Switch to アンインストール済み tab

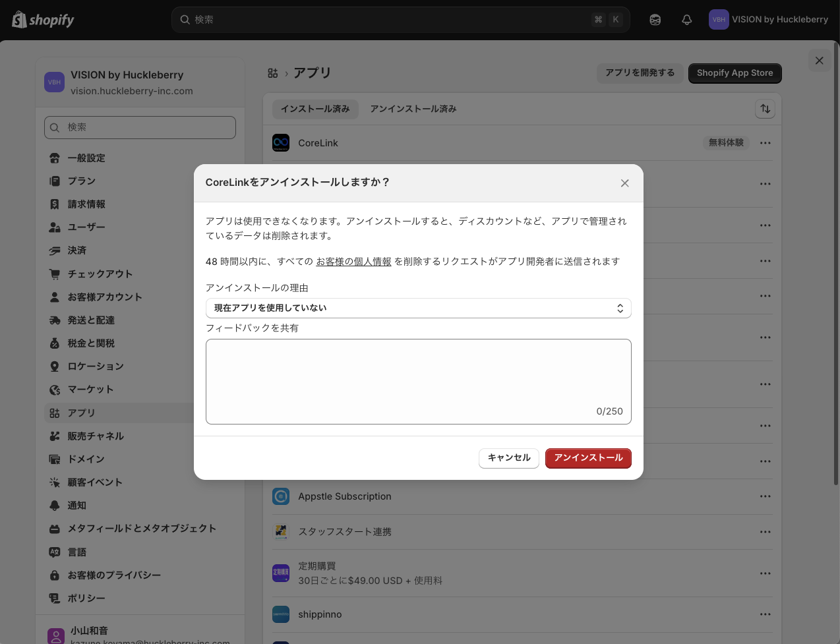tap(413, 109)
